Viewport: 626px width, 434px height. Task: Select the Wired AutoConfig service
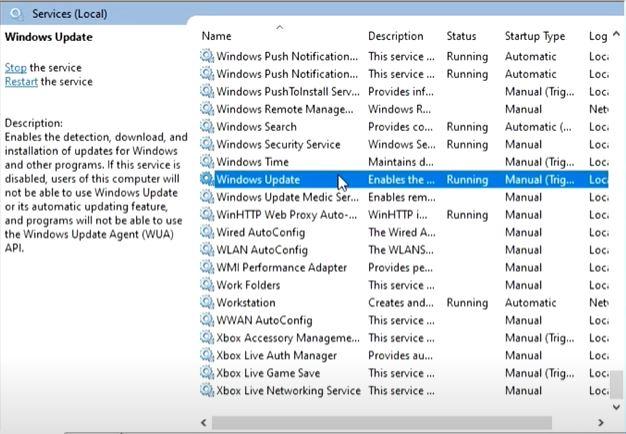pyautogui.click(x=404, y=232)
